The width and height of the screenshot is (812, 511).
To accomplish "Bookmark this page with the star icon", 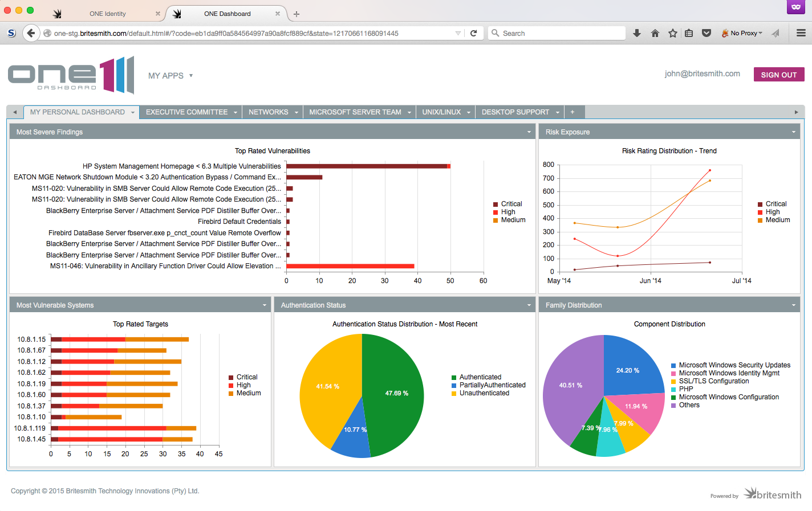I will coord(672,33).
